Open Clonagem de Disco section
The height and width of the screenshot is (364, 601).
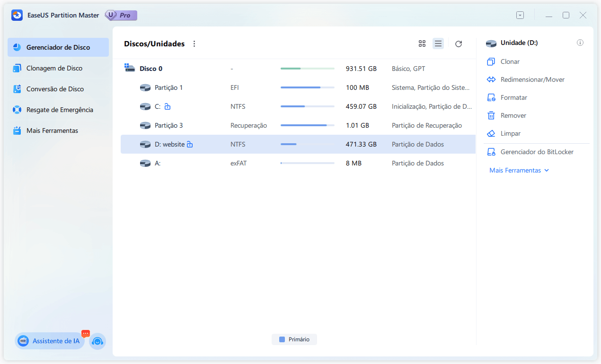[58, 68]
